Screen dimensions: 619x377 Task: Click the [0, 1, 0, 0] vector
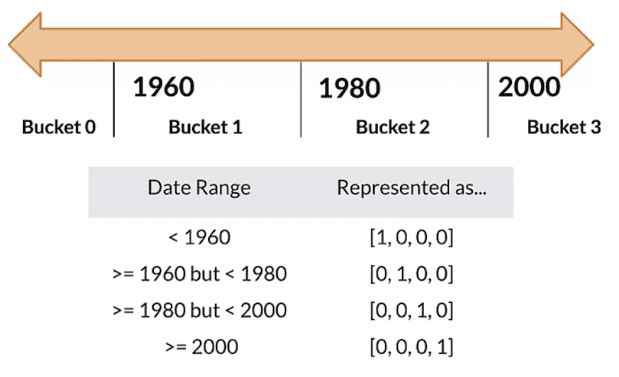tap(412, 274)
